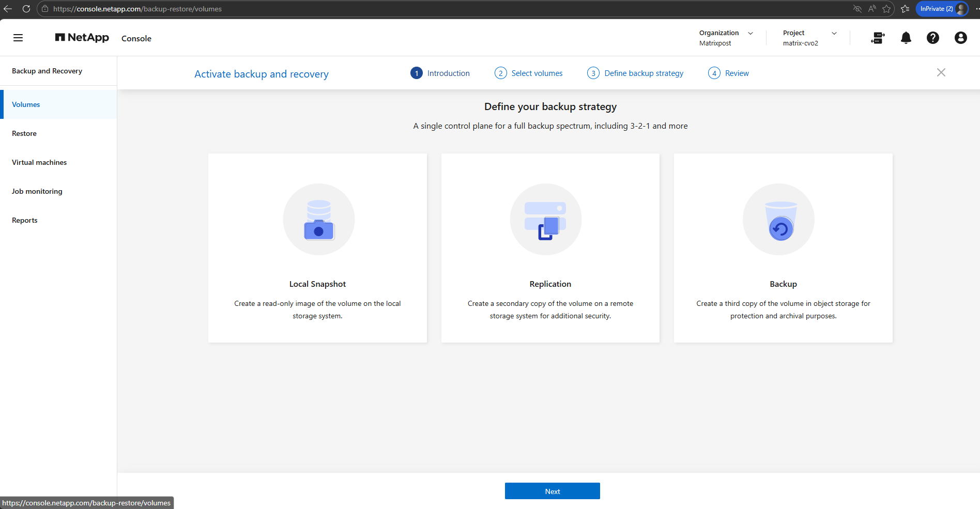This screenshot has height=509, width=980.
Task: Jump to the Review step
Action: tap(729, 73)
